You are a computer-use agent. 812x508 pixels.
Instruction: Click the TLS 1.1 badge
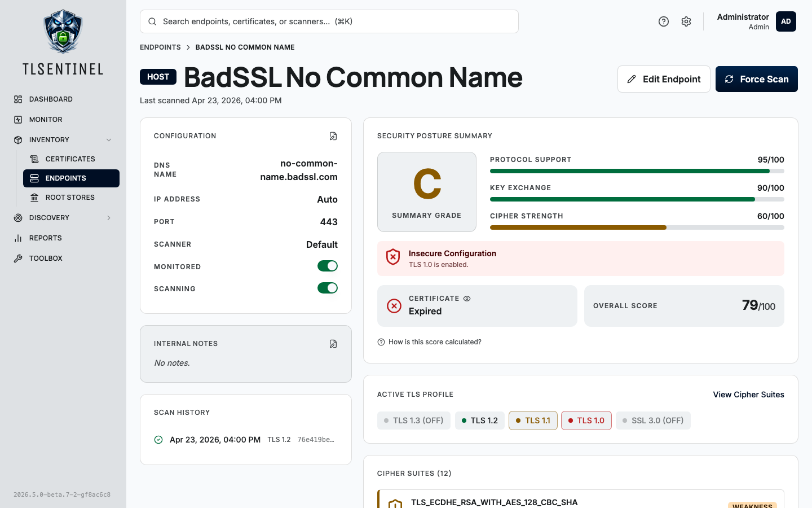tap(533, 421)
